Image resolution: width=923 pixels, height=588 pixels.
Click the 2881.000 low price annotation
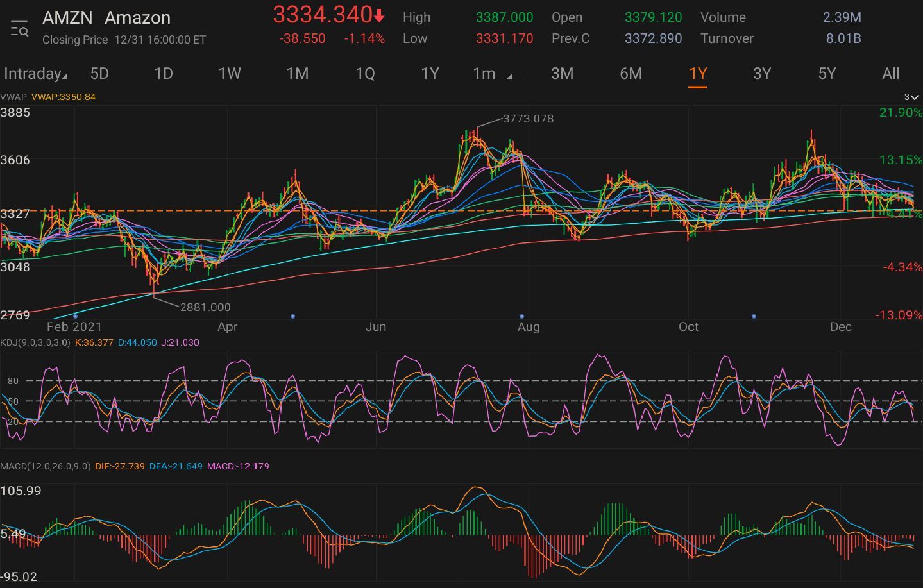point(205,307)
